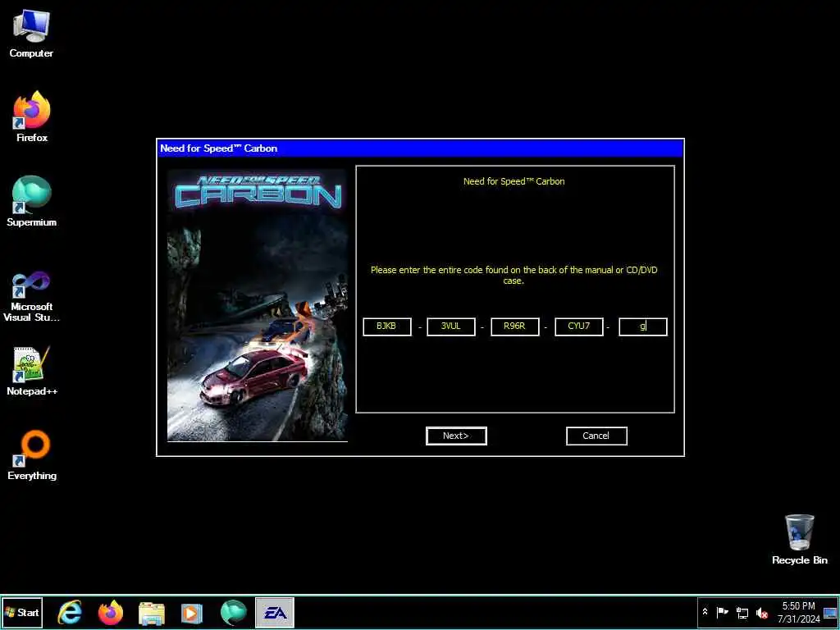This screenshot has width=840, height=630.
Task: Click the code field containing R96R
Action: pyautogui.click(x=515, y=326)
